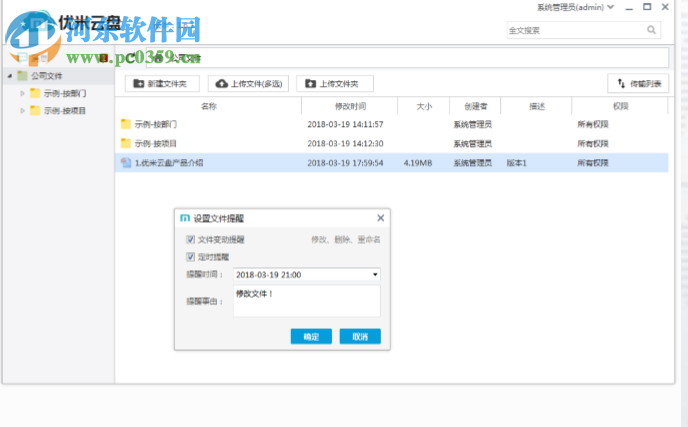The image size is (688, 427).
Task: Click the cloud upload icon on 上传文件(多选)
Action: (x=222, y=83)
